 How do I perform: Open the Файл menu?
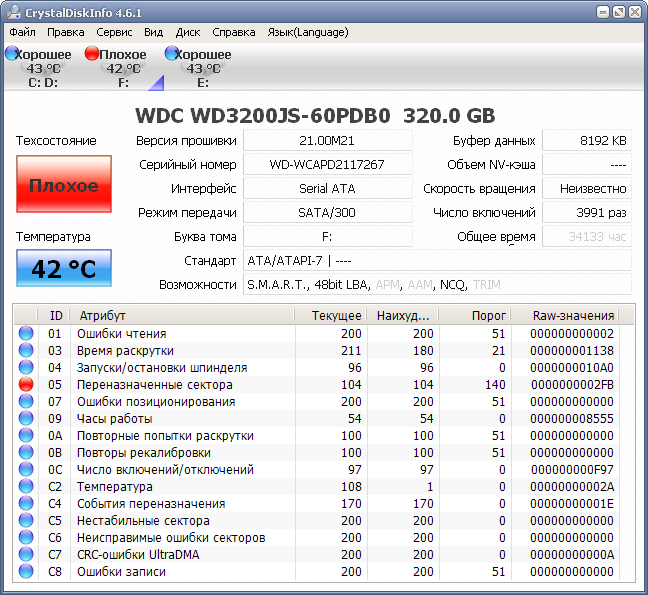tap(22, 32)
